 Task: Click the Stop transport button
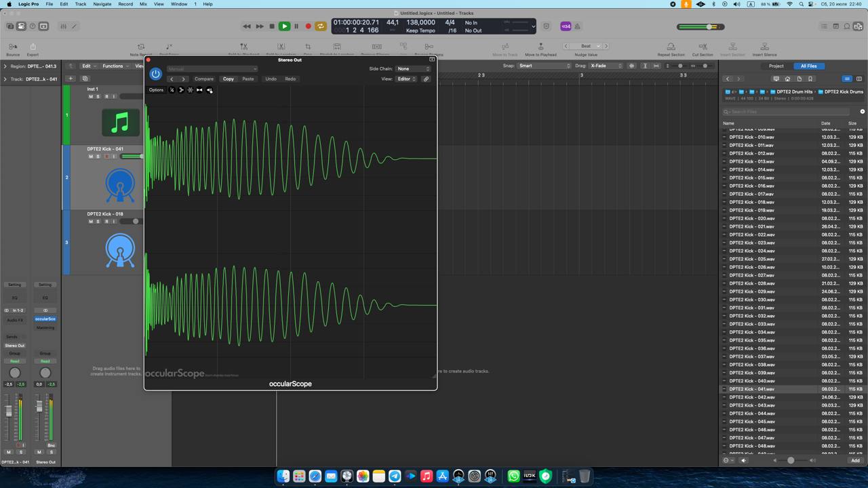(272, 26)
